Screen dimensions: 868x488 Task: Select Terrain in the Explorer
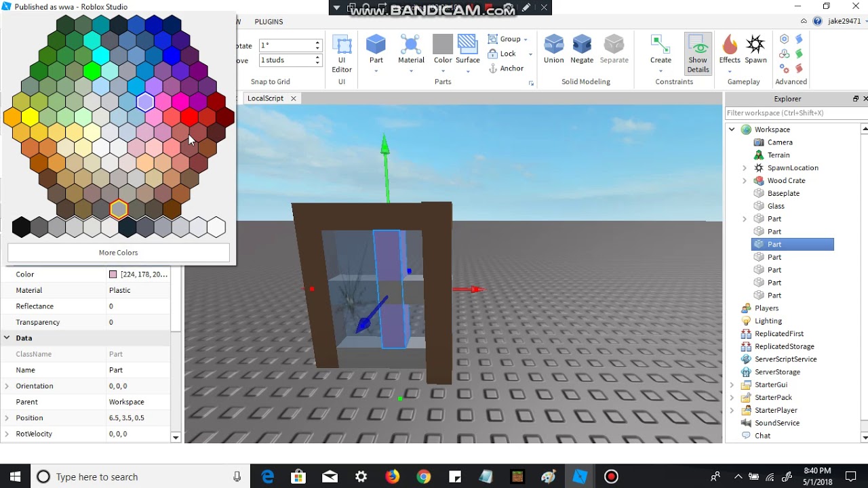coord(778,155)
